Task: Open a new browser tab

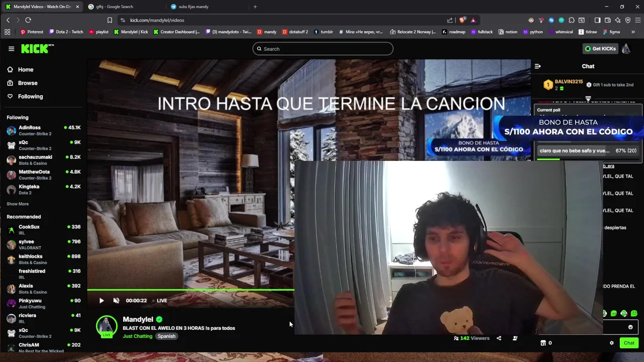Action: click(x=255, y=7)
